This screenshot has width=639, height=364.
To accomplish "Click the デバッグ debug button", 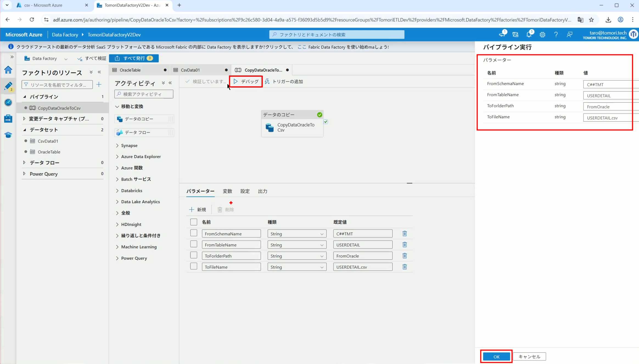I will pyautogui.click(x=246, y=82).
